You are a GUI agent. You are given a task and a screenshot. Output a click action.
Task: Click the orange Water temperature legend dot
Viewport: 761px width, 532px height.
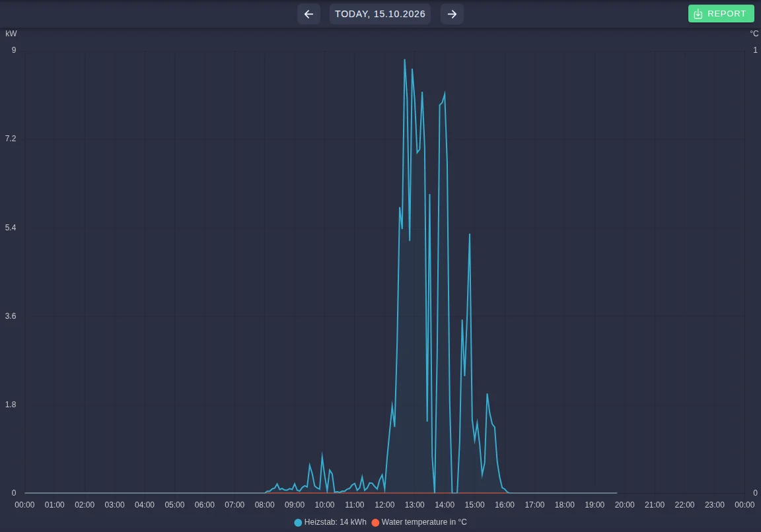(375, 522)
